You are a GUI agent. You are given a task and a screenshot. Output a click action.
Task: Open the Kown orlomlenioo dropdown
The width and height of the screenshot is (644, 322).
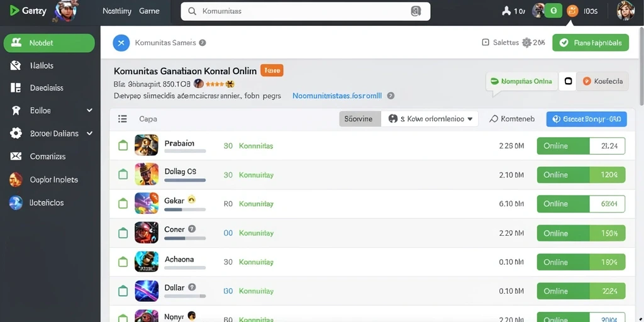[x=430, y=119]
